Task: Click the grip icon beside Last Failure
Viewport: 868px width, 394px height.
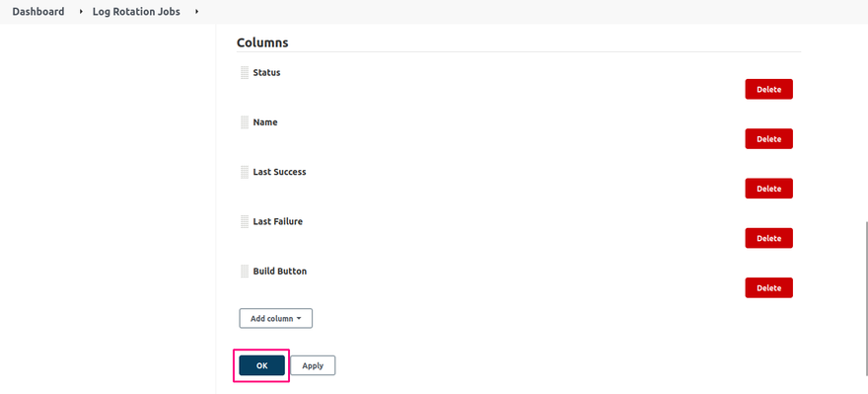Action: [x=245, y=221]
